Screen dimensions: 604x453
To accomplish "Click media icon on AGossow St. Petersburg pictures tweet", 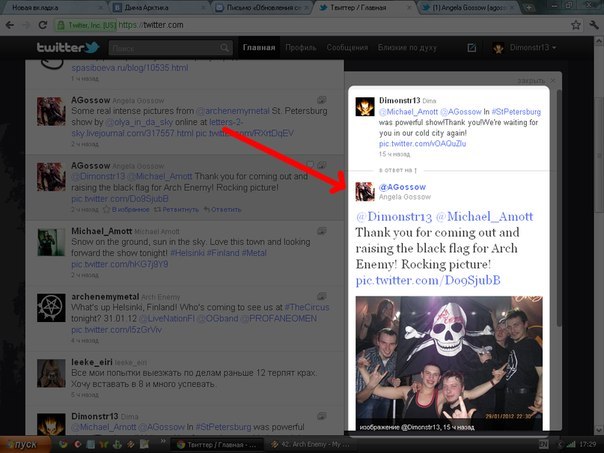I will click(x=322, y=100).
